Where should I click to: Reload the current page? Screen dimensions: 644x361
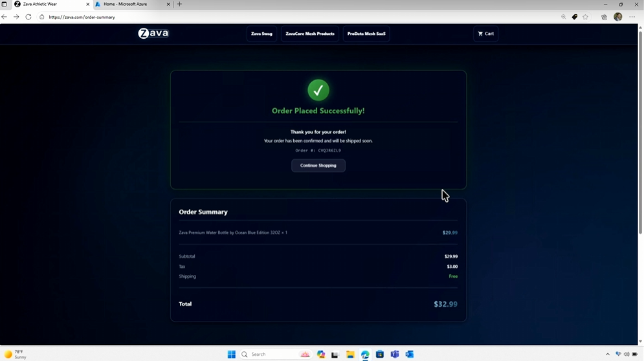(28, 17)
